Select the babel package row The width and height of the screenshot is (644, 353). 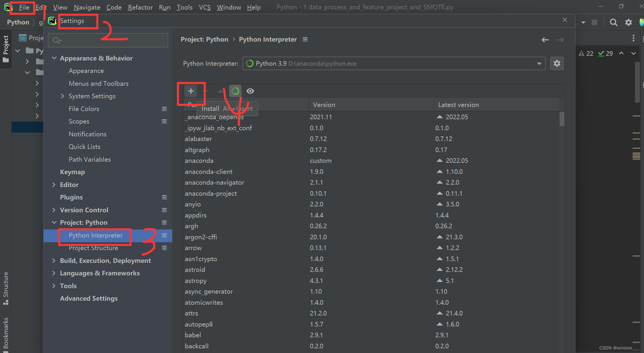[371, 335]
